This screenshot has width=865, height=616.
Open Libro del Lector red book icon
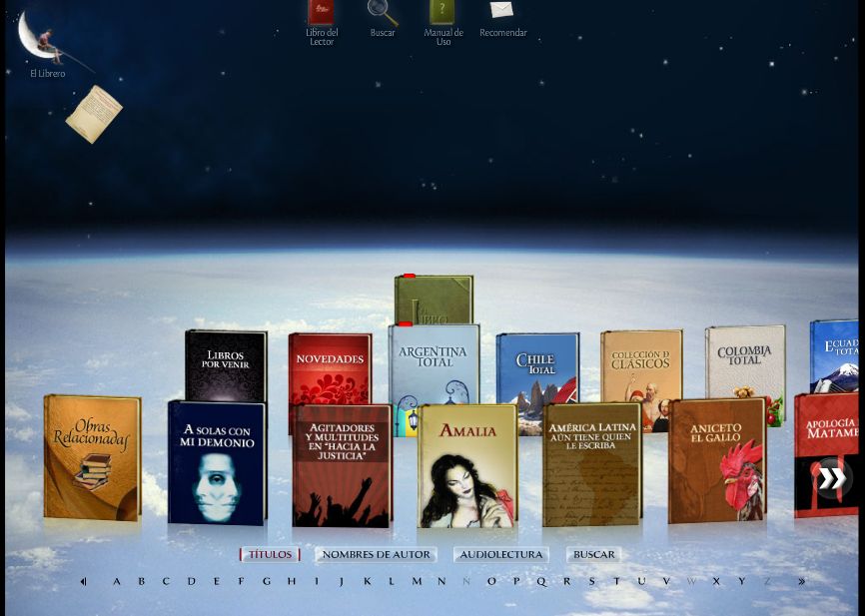coord(321,12)
